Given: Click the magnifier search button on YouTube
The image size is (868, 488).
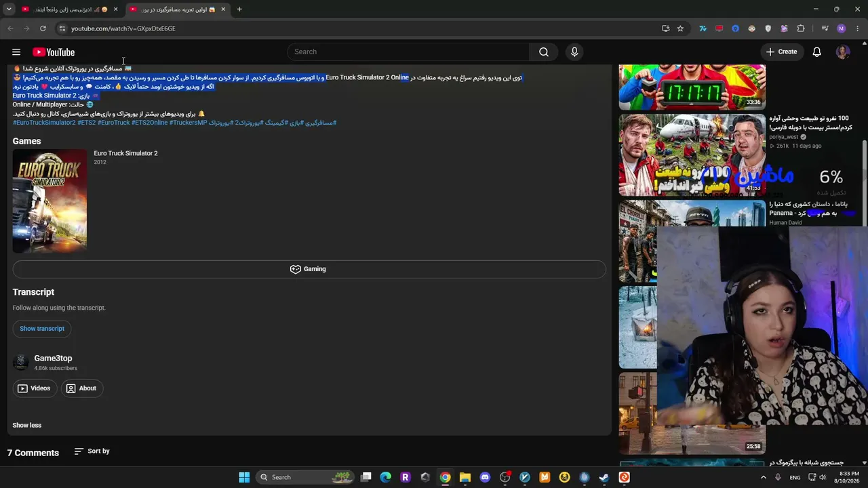Looking at the screenshot, I should click(x=544, y=52).
